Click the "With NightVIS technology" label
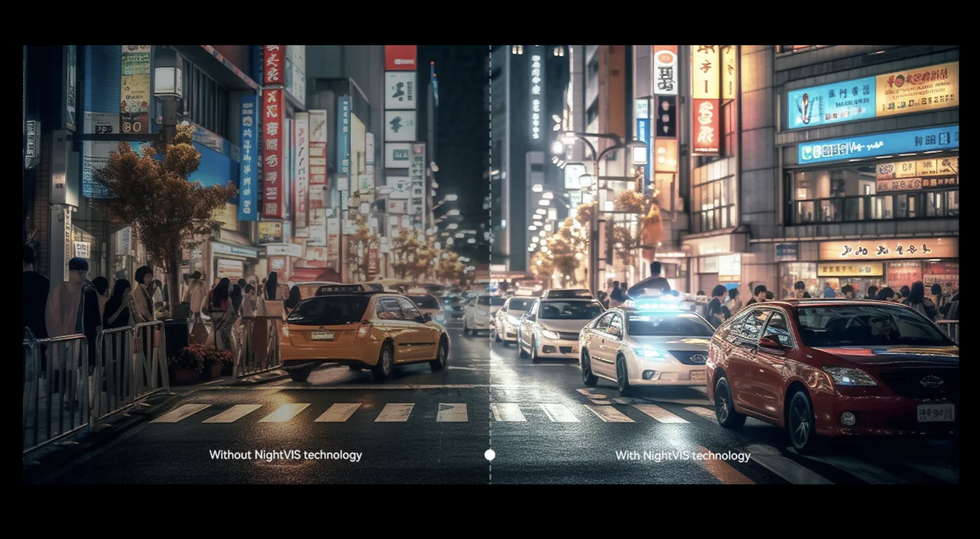 682,455
